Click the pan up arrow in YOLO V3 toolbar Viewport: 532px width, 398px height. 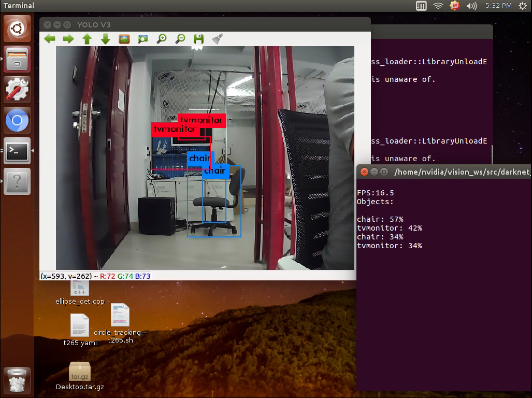pyautogui.click(x=87, y=39)
